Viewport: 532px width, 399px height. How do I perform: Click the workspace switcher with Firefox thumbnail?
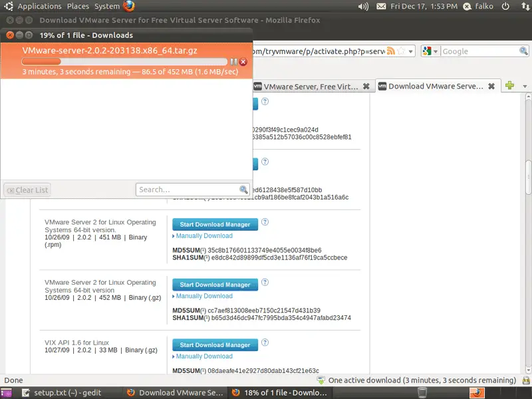click(x=477, y=393)
